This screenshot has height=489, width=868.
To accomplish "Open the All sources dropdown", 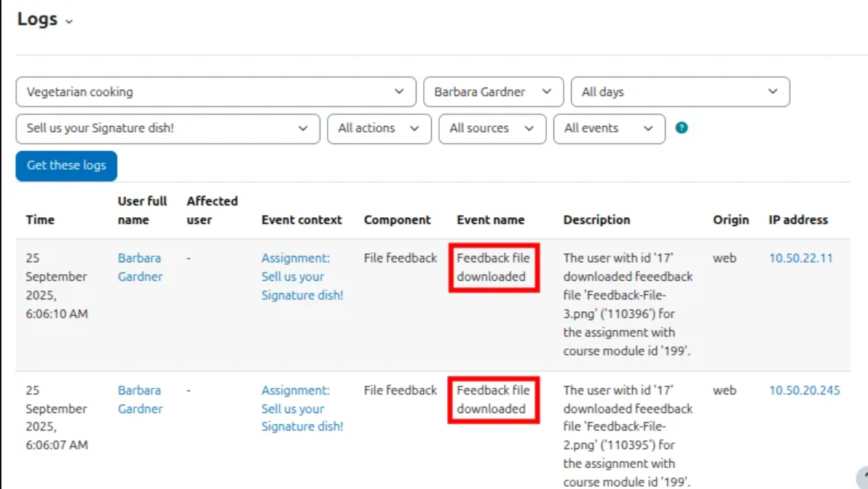I will pyautogui.click(x=492, y=128).
